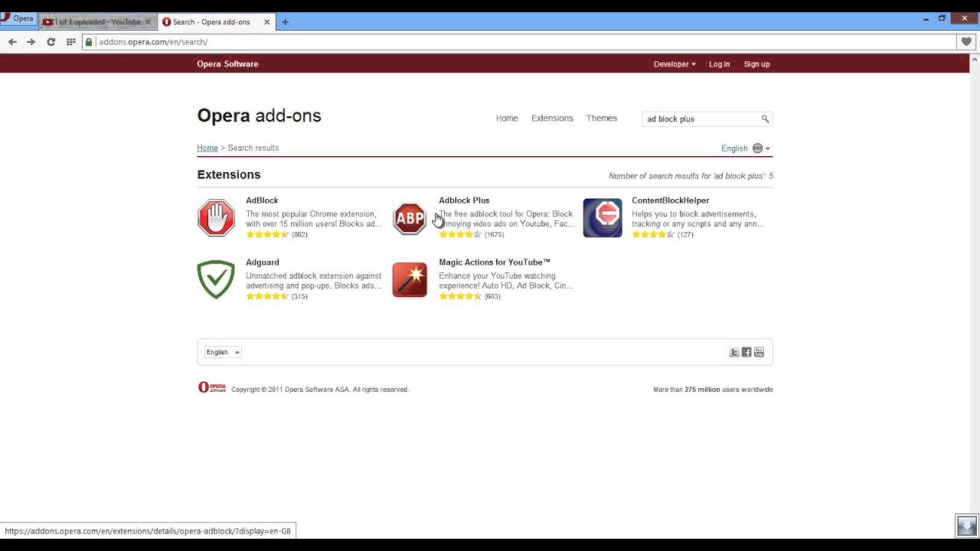The height and width of the screenshot is (551, 980).
Task: Click the ContentBlockHelper icon
Action: pos(603,218)
